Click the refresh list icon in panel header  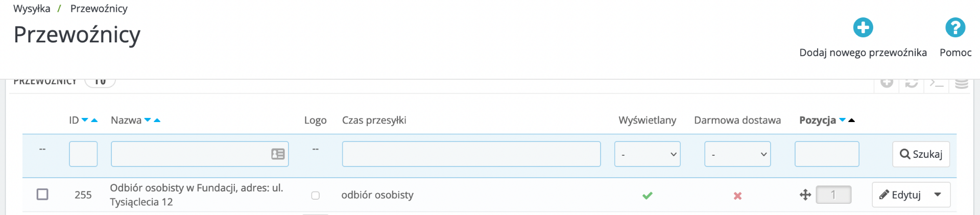[912, 83]
